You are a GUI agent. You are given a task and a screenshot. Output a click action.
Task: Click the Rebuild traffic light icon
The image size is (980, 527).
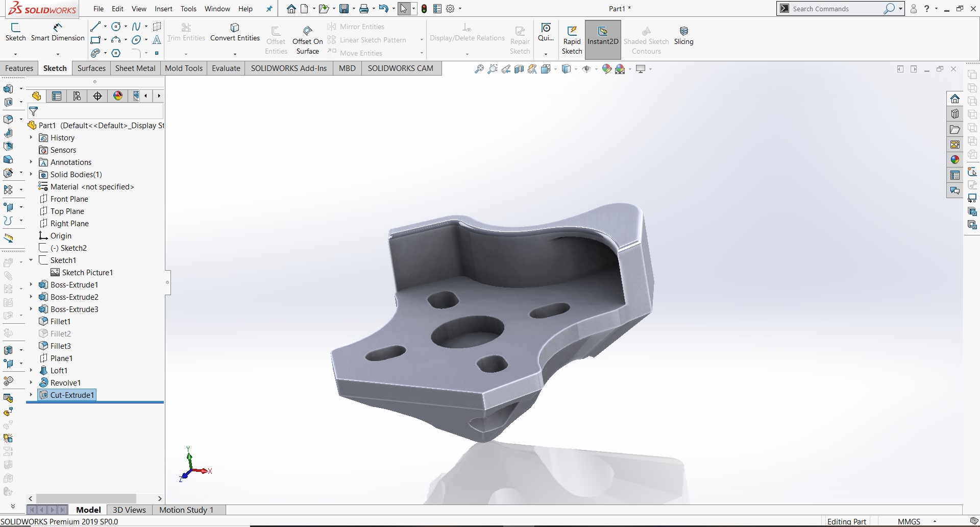(424, 9)
